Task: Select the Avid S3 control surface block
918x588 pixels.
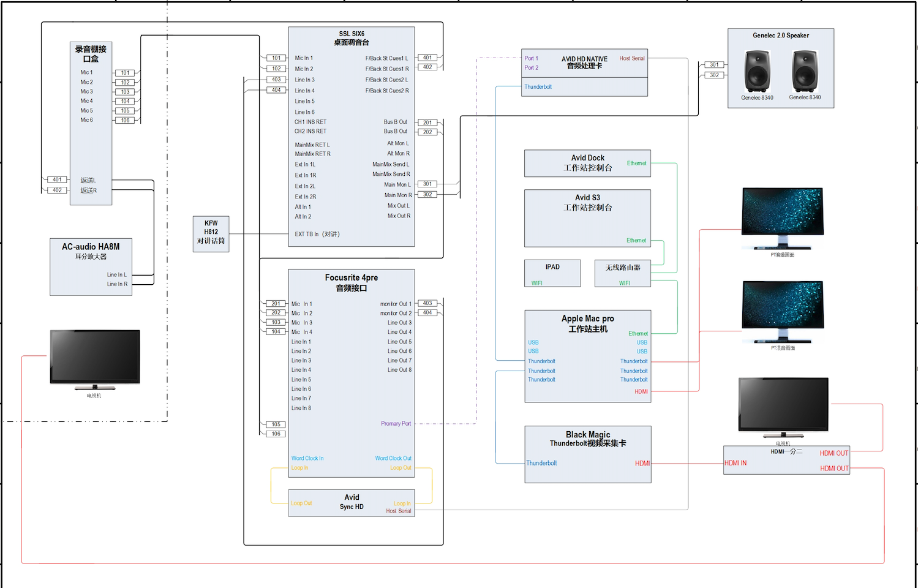Action: click(x=587, y=217)
